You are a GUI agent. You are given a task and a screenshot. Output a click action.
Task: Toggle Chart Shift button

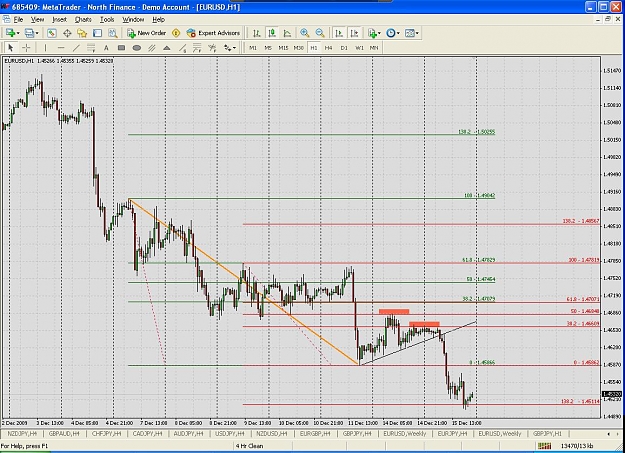[354, 33]
